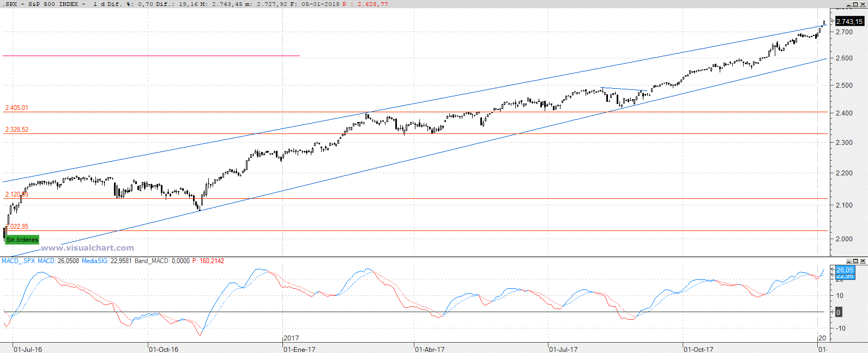This screenshot has width=868, height=353.
Task: Maximize the MACD indicator panel
Action: [855, 261]
